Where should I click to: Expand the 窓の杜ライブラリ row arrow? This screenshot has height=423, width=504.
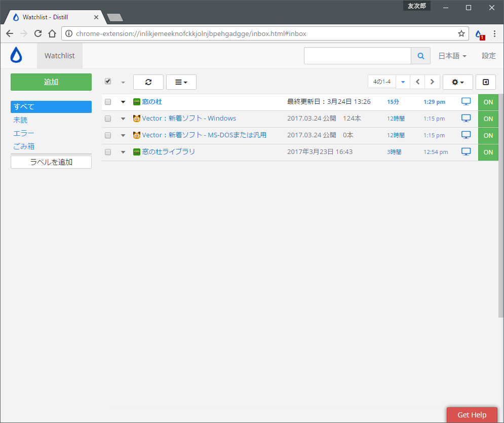(123, 152)
